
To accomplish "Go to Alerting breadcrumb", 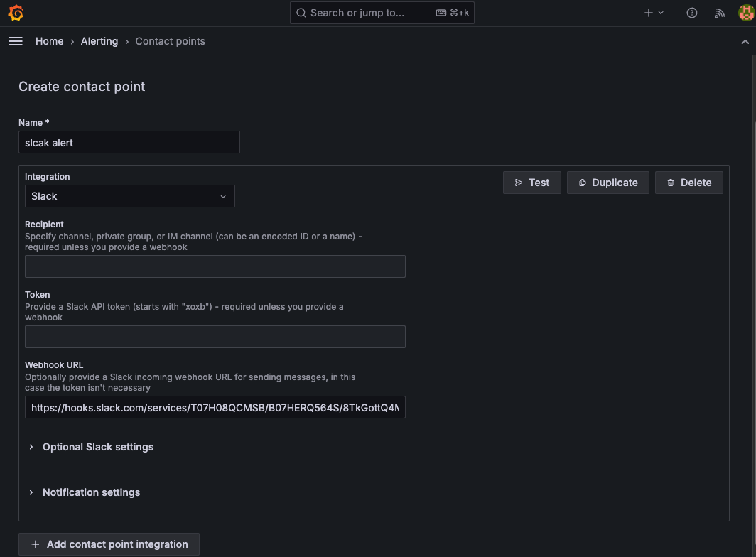I will [x=99, y=41].
